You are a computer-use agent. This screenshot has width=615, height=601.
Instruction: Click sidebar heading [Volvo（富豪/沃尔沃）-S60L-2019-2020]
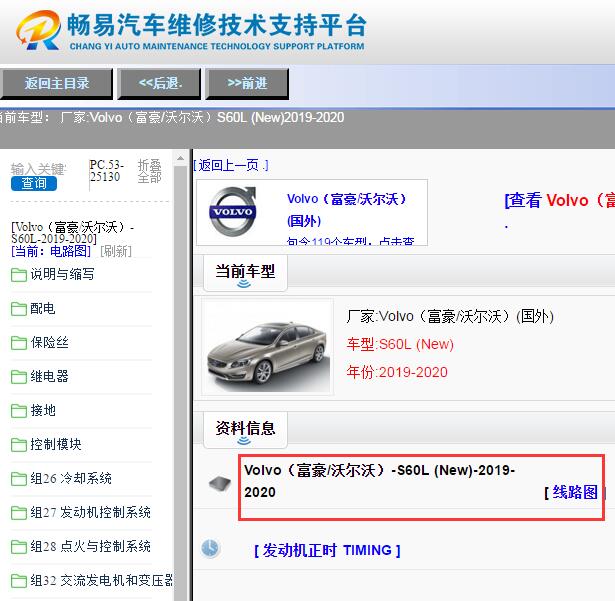tap(73, 233)
